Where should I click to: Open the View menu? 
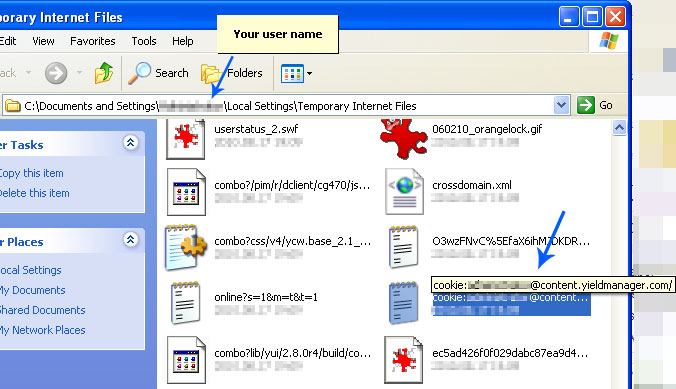tap(43, 41)
